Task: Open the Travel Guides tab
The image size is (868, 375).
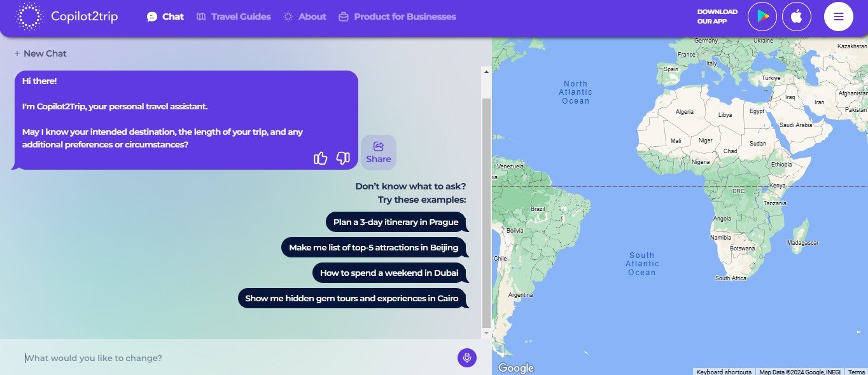Action: (234, 17)
